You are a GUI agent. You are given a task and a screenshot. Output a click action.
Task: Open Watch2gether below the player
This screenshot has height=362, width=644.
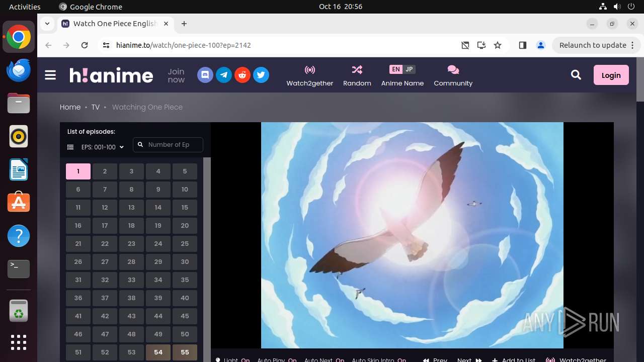[576, 359]
